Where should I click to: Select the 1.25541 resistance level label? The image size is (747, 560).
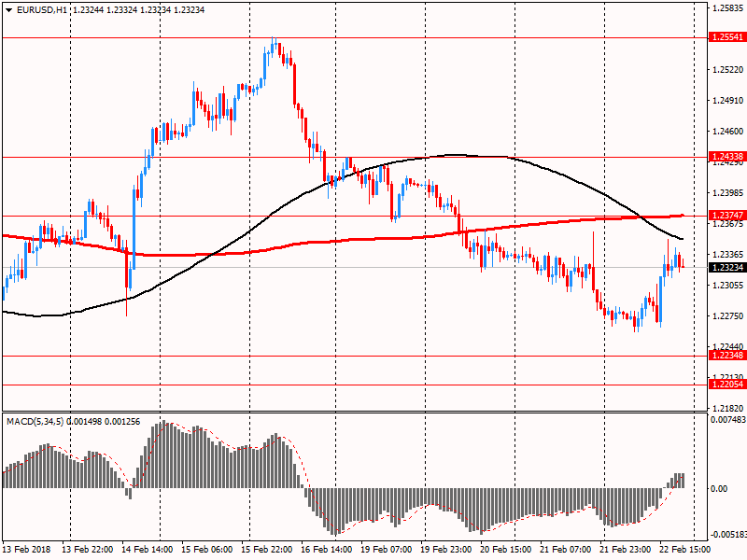[727, 37]
